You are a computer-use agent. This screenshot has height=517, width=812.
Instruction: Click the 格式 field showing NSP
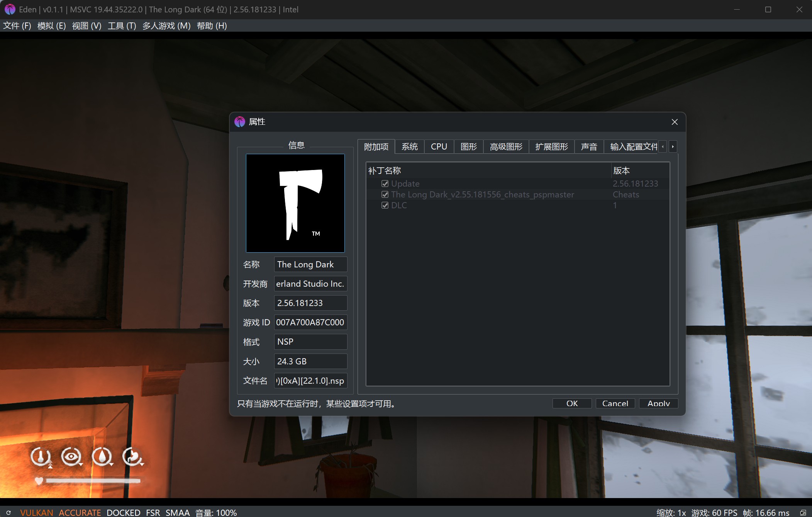coord(311,342)
